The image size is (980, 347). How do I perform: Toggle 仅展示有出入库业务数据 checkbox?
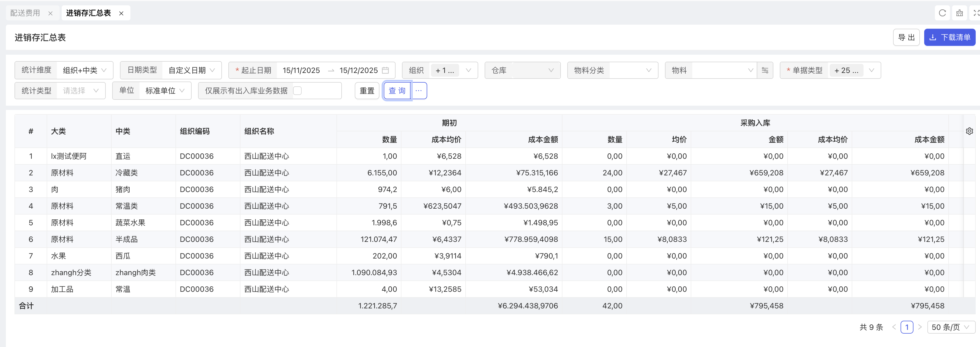point(298,91)
